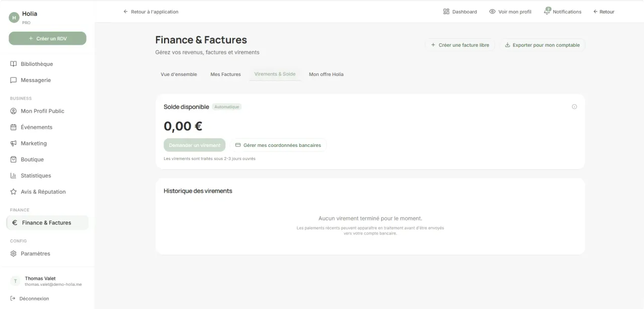Click the Finance & Factures page title

[201, 40]
